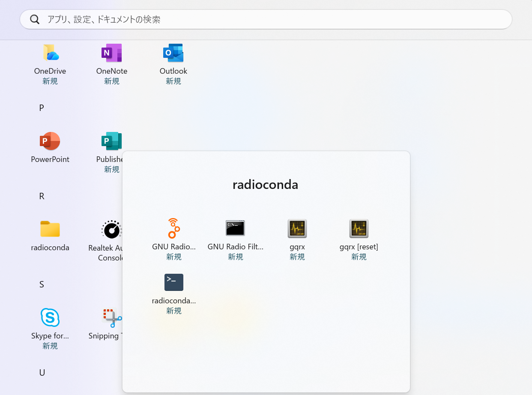Screen dimensions: 532x395
Task: Jump via the letter S header
Action: click(x=42, y=284)
